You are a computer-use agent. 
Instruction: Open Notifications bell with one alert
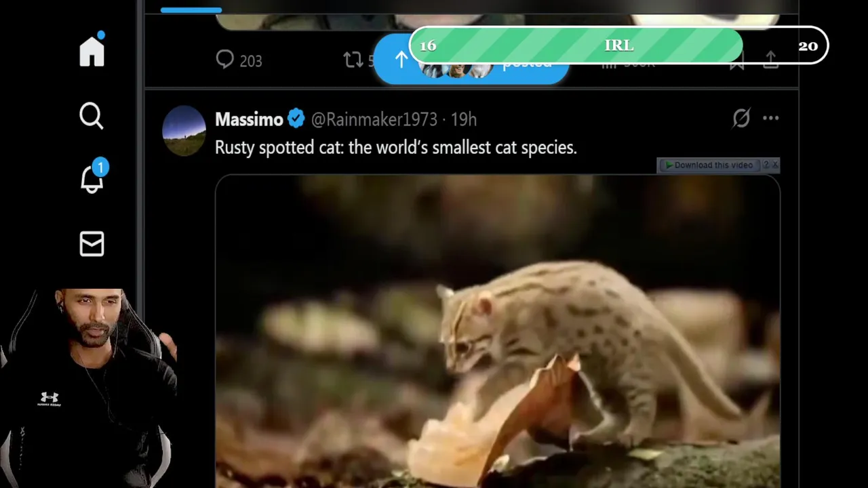point(92,179)
